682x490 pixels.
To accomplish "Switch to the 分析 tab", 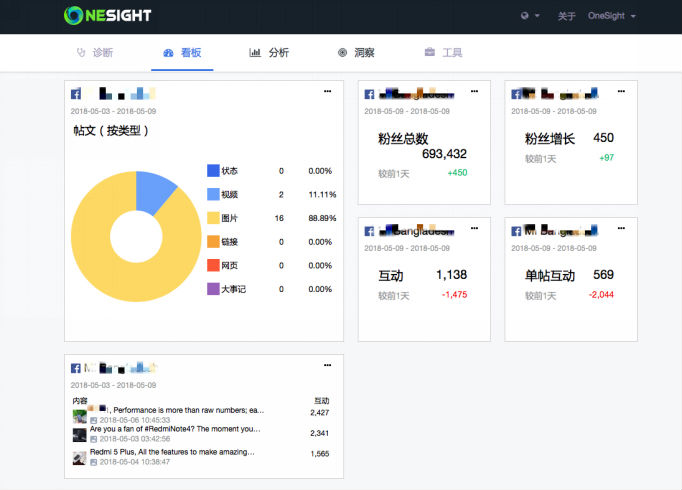I will (269, 53).
